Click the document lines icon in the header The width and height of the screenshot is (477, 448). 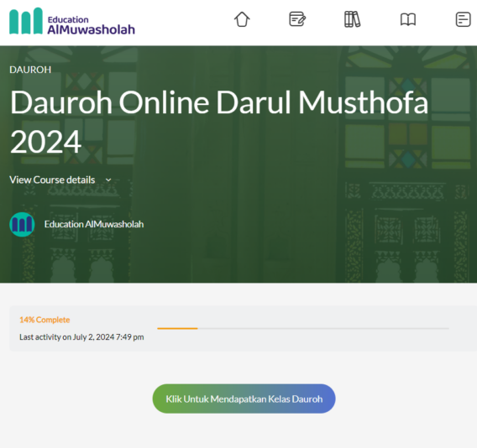pyautogui.click(x=463, y=19)
